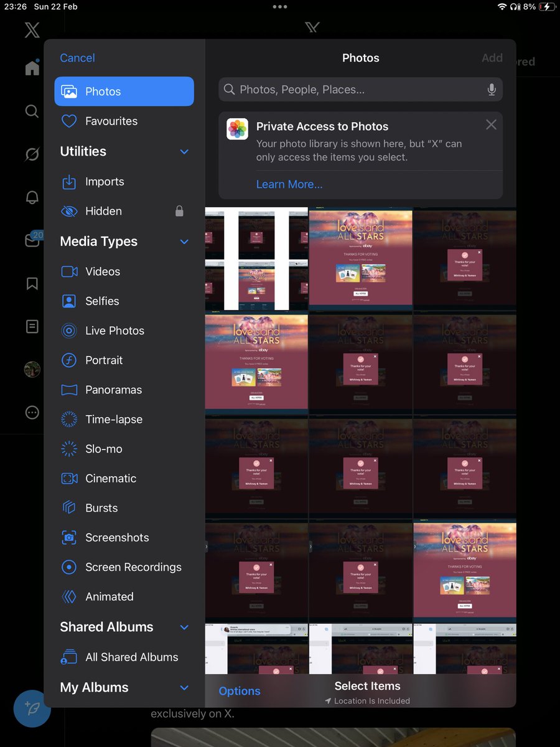Image resolution: width=560 pixels, height=747 pixels.
Task: Select the white collage screenshot thumbnail
Action: [x=256, y=259]
